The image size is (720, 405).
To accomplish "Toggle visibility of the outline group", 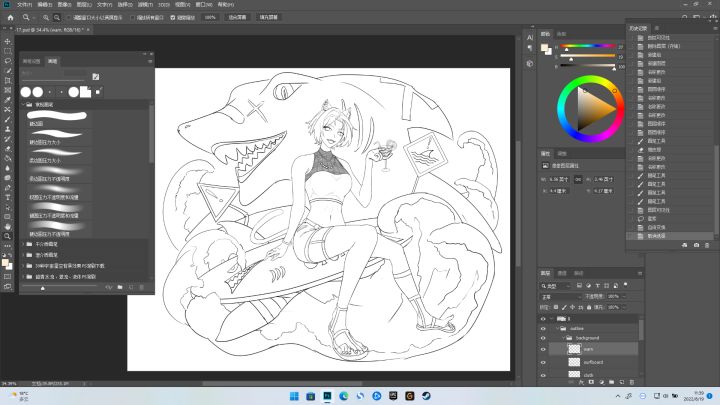I will [543, 327].
